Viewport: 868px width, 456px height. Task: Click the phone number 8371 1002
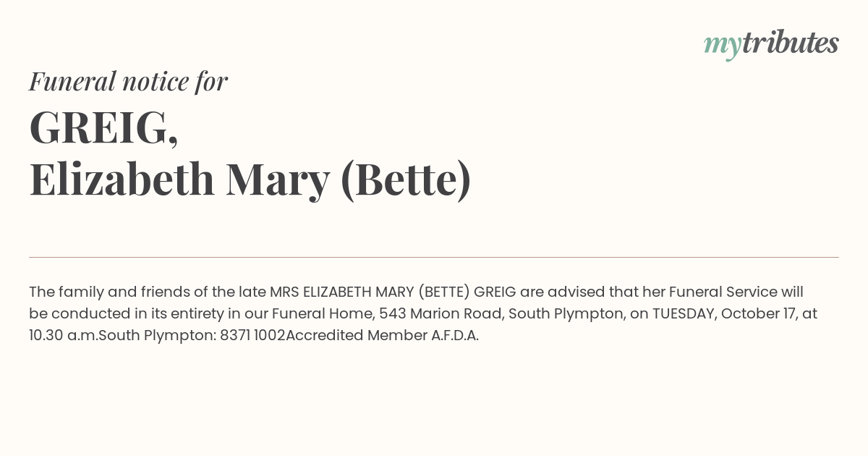253,335
